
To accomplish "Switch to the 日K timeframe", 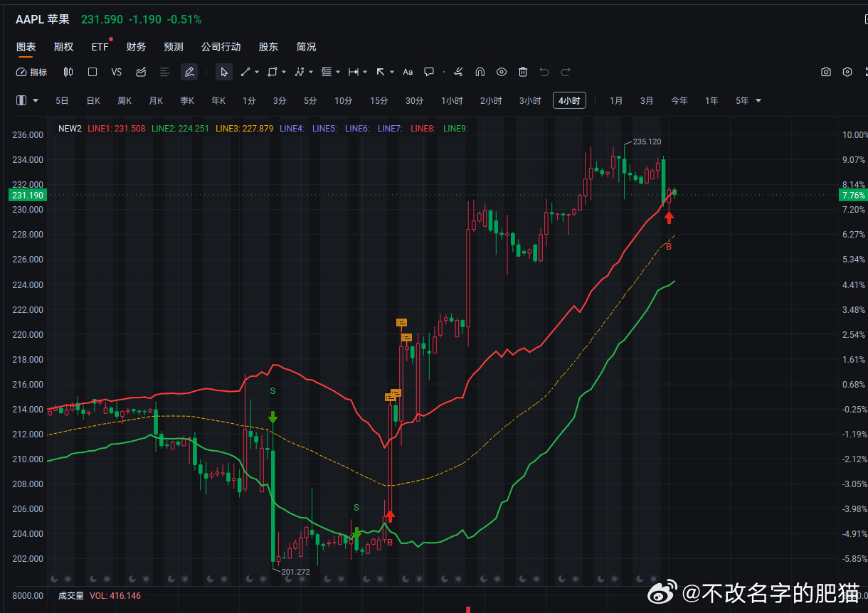I will click(93, 100).
